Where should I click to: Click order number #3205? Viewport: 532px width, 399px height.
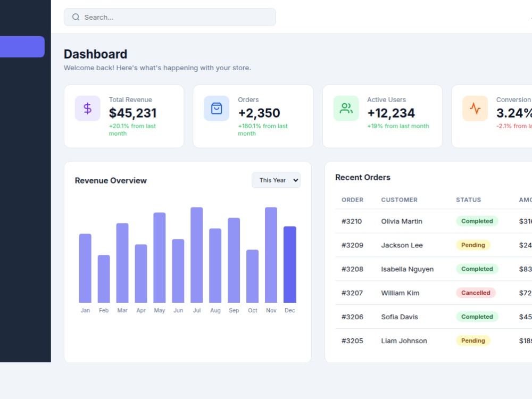[352, 340]
